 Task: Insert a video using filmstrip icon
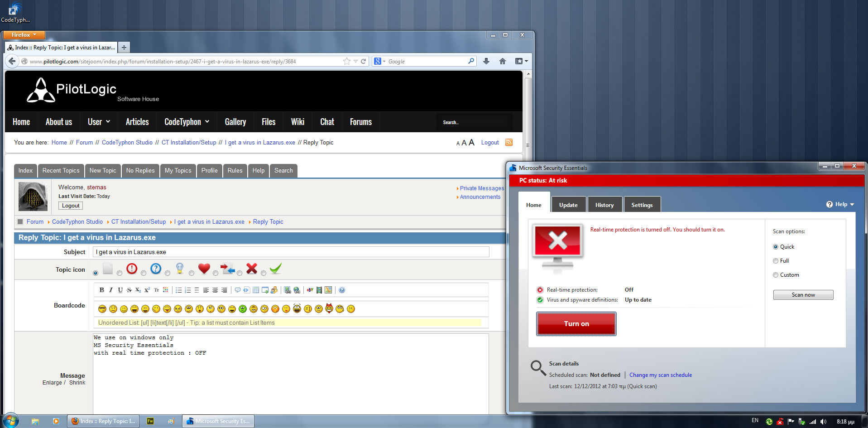319,290
